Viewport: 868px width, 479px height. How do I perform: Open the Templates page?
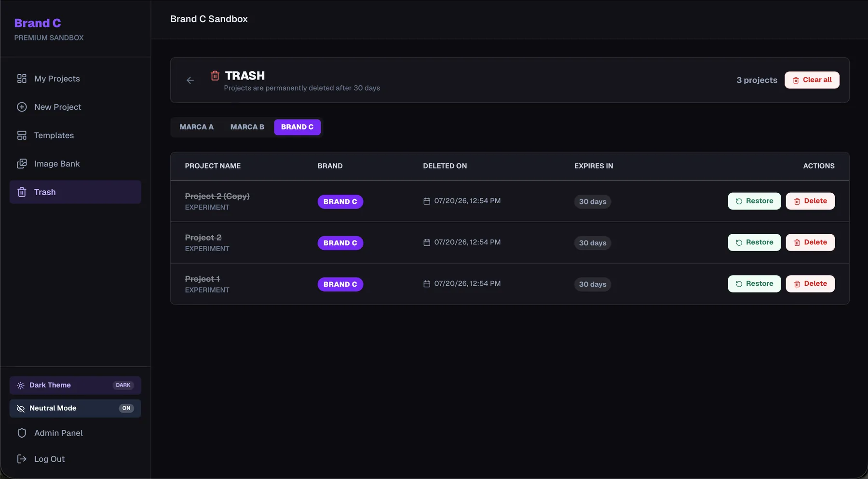pyautogui.click(x=75, y=135)
